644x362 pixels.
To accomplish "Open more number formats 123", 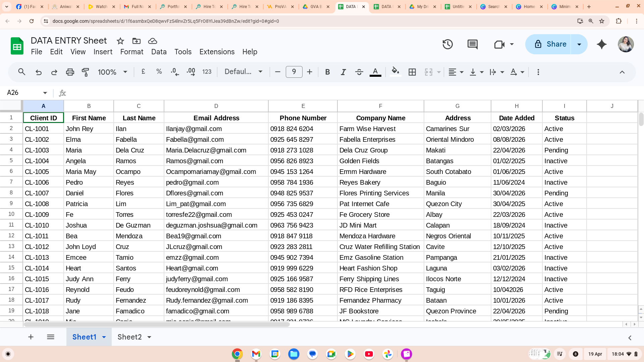I will [207, 72].
